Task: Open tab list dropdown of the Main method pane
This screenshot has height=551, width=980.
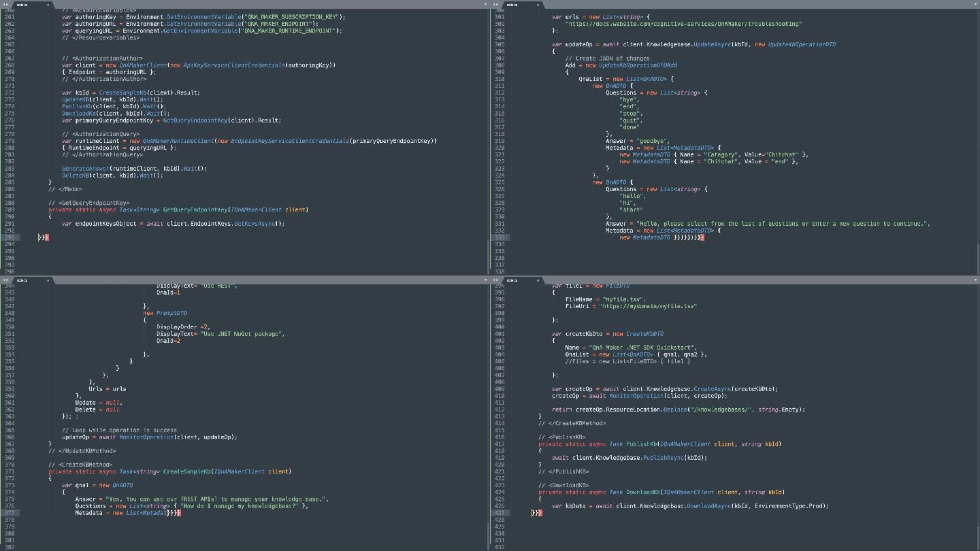Action: [485, 4]
